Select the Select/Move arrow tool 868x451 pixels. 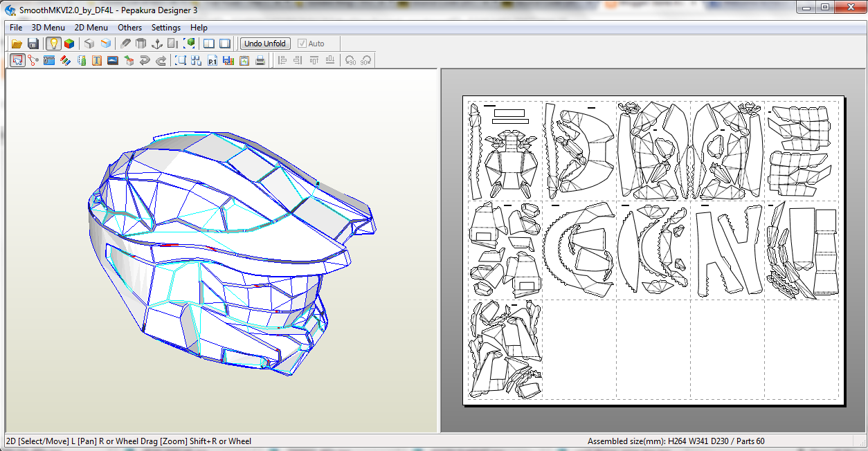coord(17,60)
